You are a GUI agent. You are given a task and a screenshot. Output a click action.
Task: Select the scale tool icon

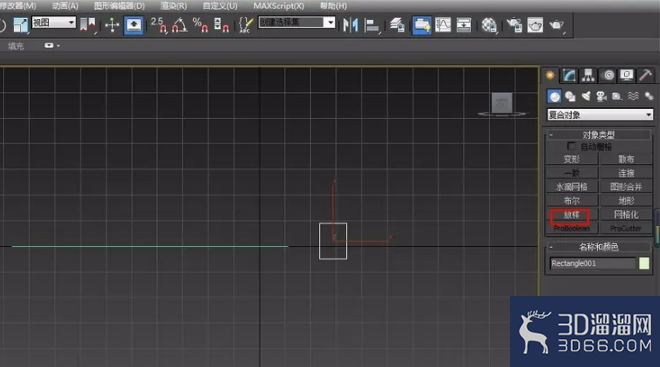[20, 25]
